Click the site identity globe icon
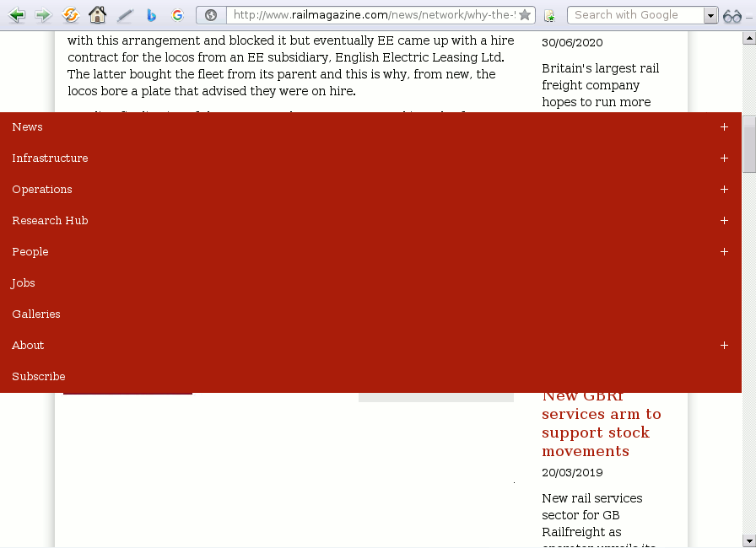The height and width of the screenshot is (548, 756). [x=211, y=15]
